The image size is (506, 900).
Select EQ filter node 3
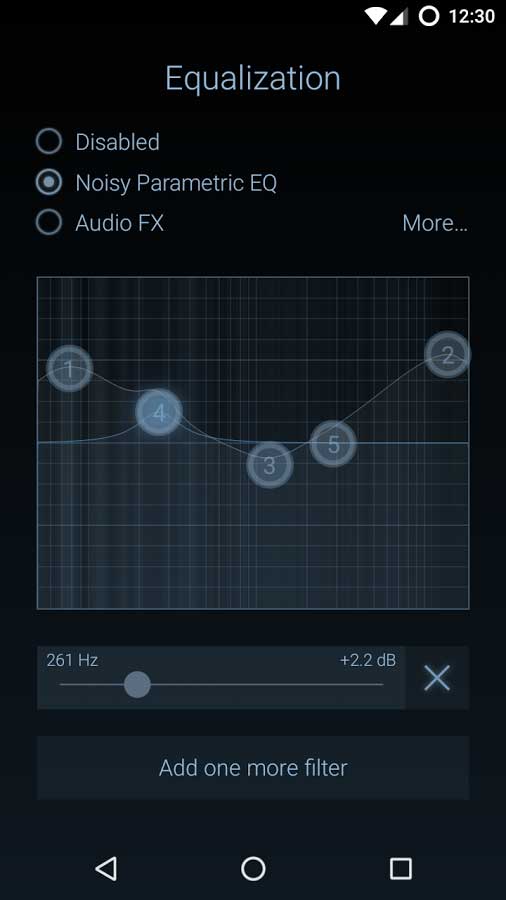coord(270,465)
